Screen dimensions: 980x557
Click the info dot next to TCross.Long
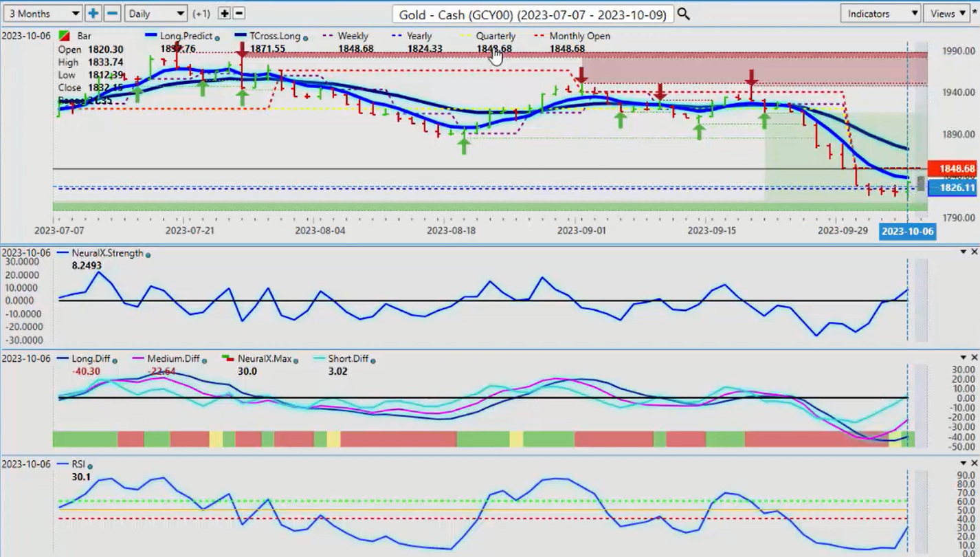point(305,38)
